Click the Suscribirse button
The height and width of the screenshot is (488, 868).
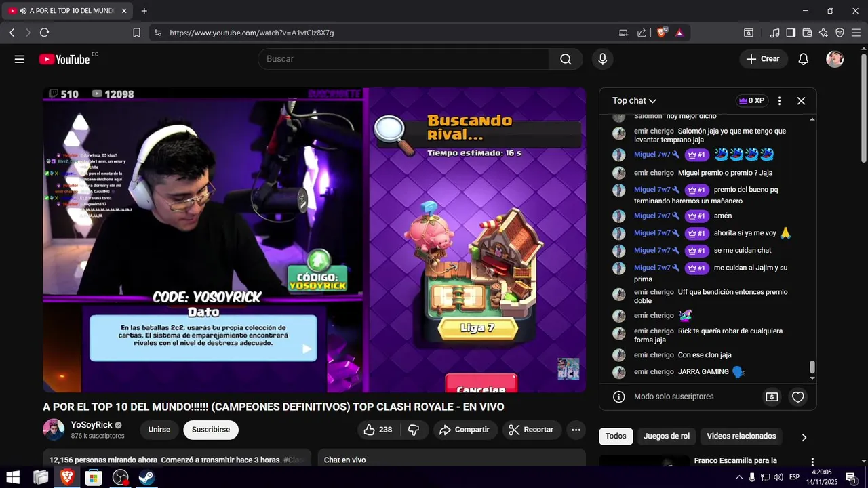(x=211, y=430)
